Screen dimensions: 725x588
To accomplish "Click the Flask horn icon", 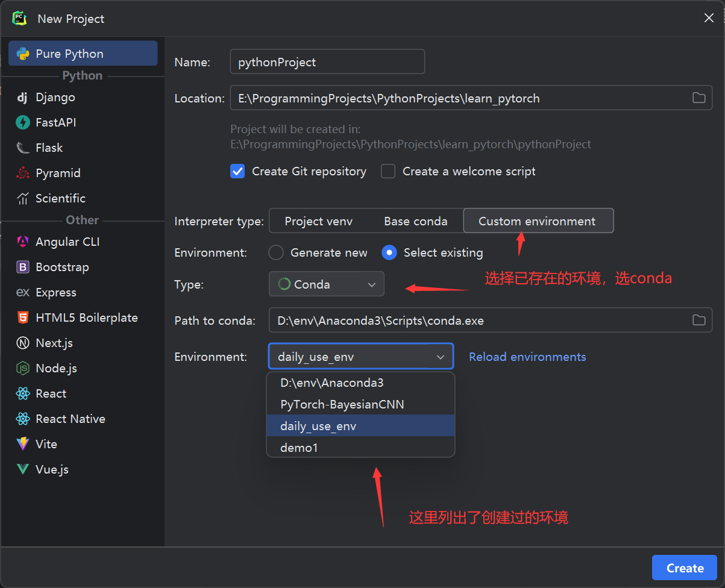I will coord(23,148).
